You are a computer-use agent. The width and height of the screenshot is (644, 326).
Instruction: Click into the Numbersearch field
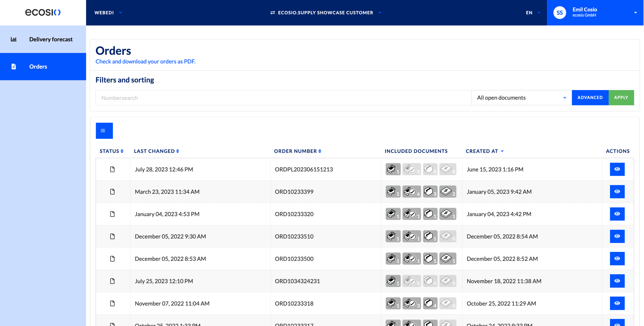[283, 98]
